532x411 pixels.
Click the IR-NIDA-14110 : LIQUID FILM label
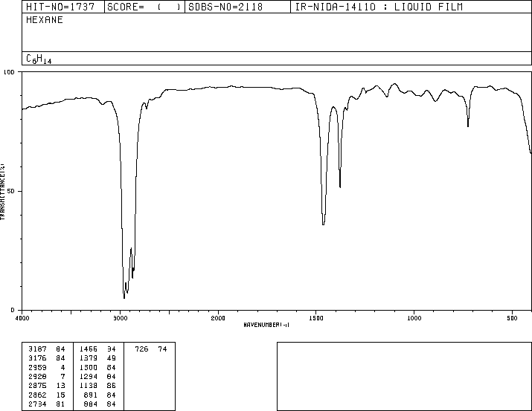point(379,7)
